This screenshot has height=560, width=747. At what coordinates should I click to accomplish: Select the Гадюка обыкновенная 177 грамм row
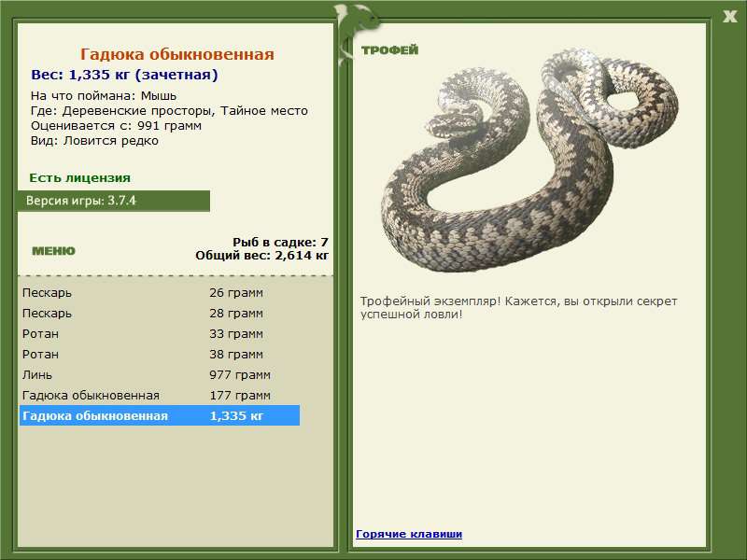[160, 395]
